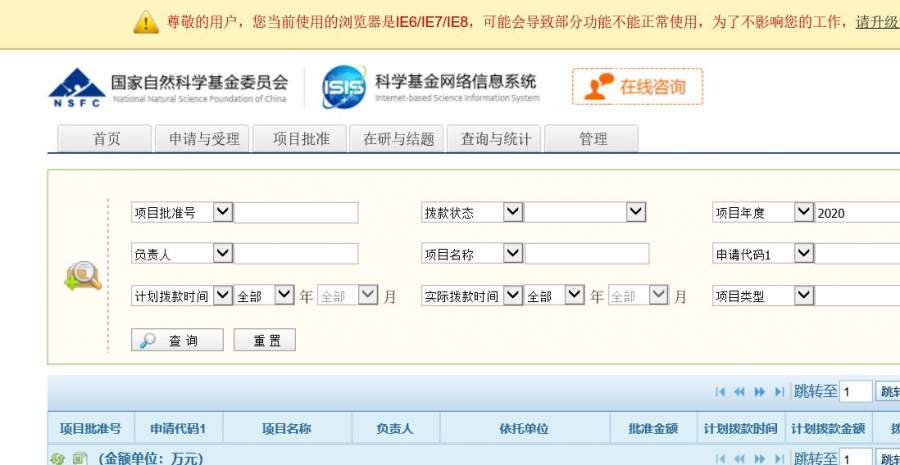Click the 依托单位 table column header
Image resolution: width=900 pixels, height=465 pixels.
click(525, 428)
